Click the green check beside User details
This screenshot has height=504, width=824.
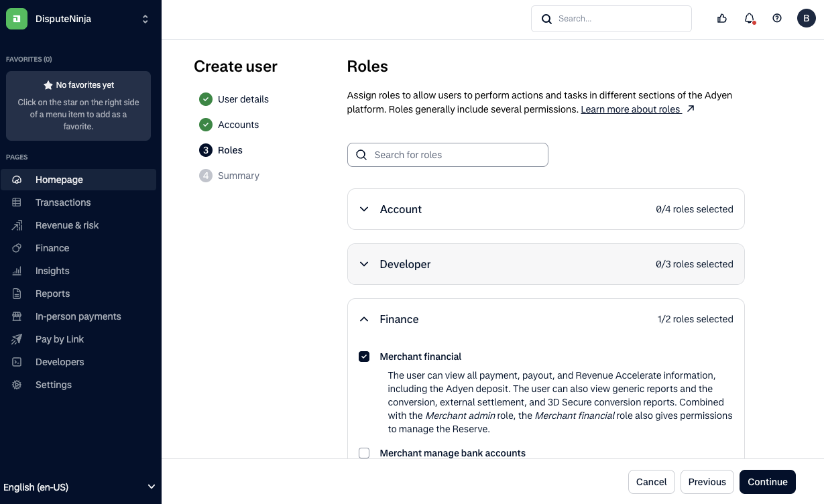coord(206,99)
